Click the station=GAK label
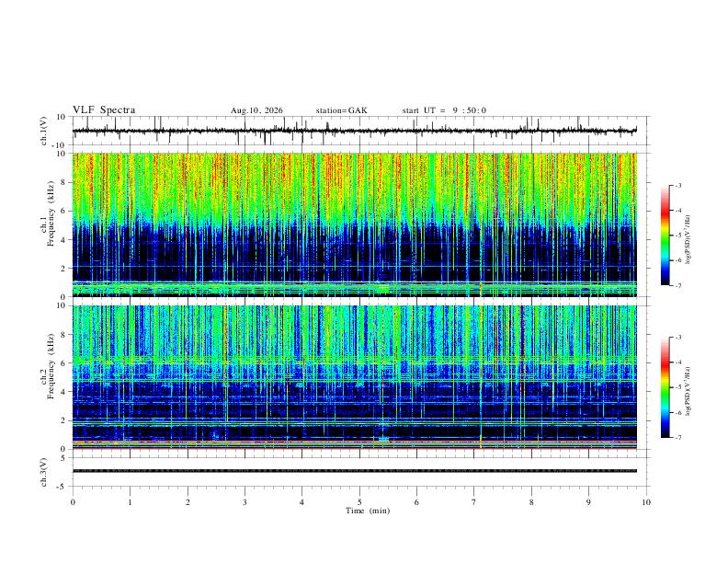This screenshot has width=728, height=563. click(x=341, y=110)
